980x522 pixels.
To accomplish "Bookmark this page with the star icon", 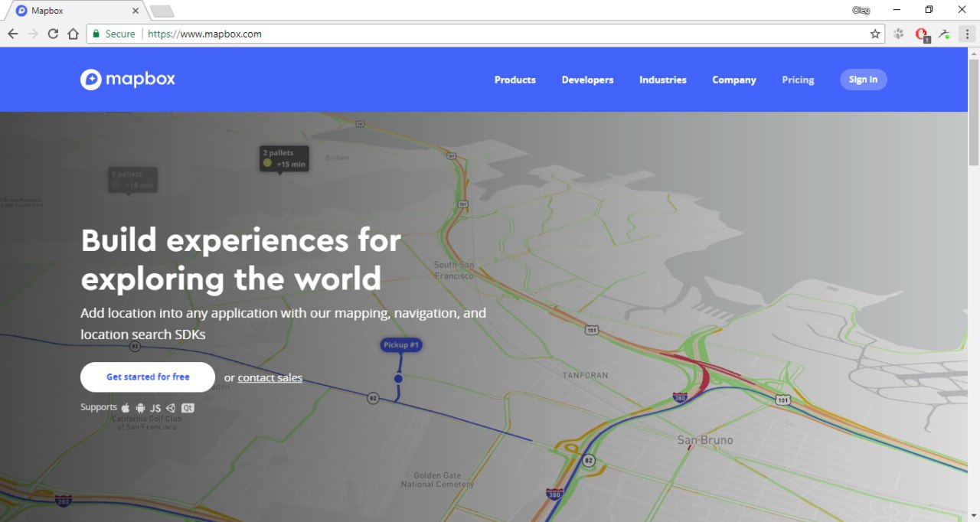I will (x=875, y=34).
